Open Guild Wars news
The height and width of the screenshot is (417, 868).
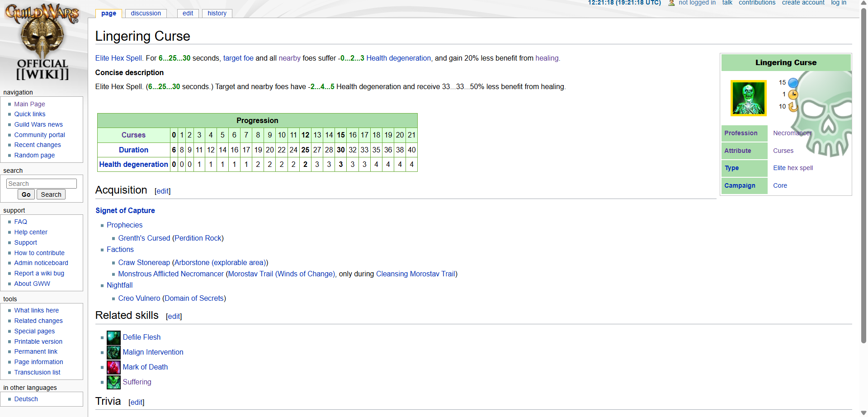pyautogui.click(x=38, y=124)
